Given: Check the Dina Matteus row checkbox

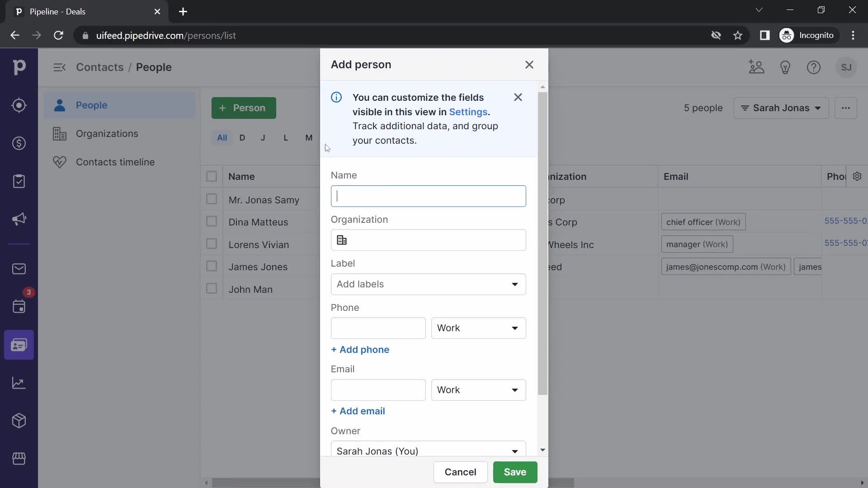Looking at the screenshot, I should [x=212, y=222].
